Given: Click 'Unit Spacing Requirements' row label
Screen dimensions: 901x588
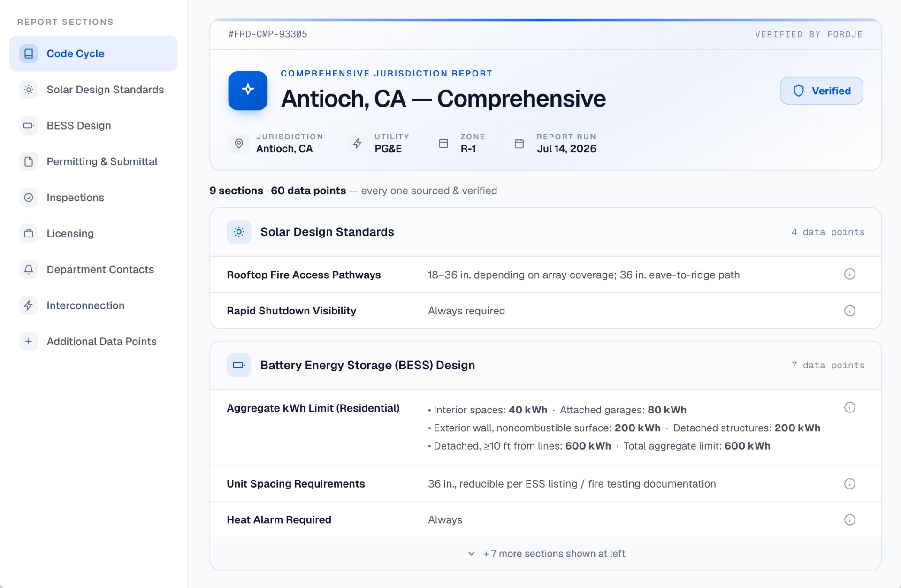Looking at the screenshot, I should tap(296, 484).
